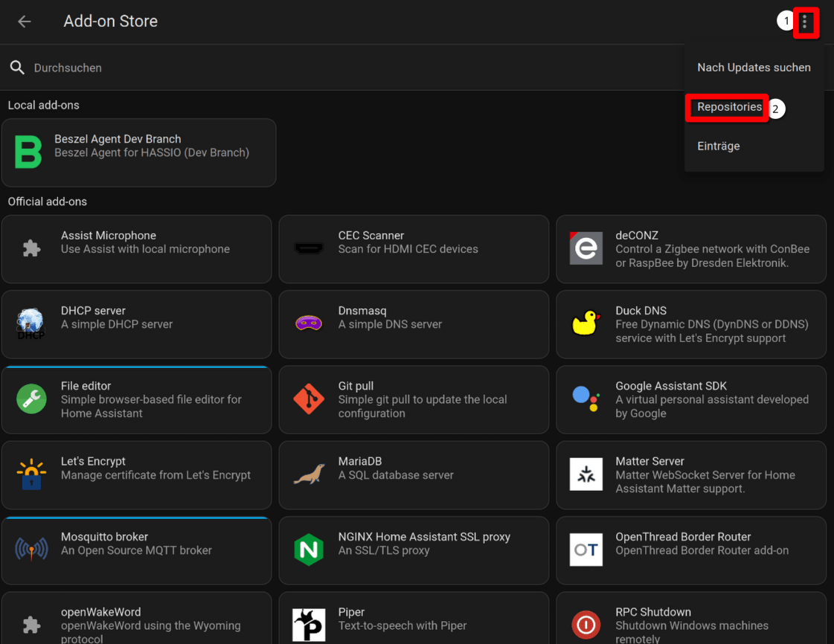The width and height of the screenshot is (834, 644).
Task: Open the CEC Scanner add-on
Action: tap(413, 249)
